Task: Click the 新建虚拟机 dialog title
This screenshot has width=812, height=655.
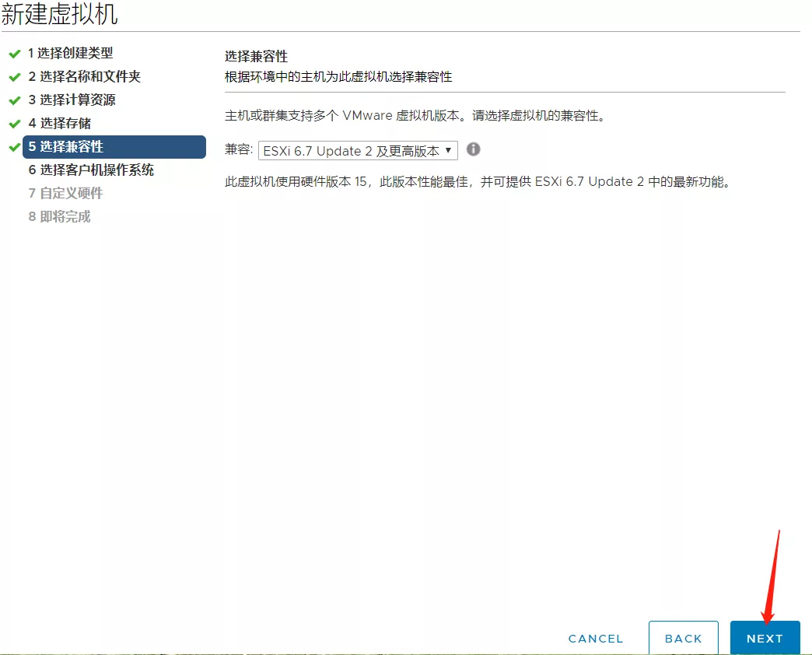Action: point(60,14)
